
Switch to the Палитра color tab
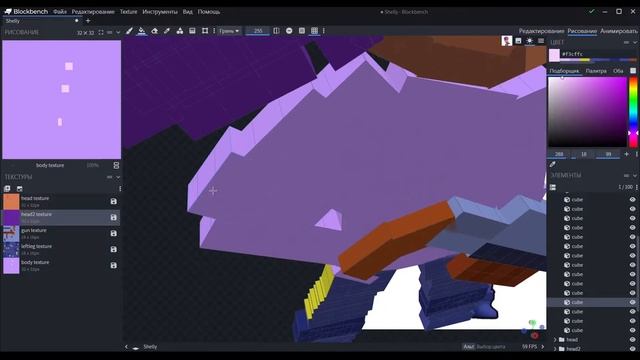coord(596,71)
